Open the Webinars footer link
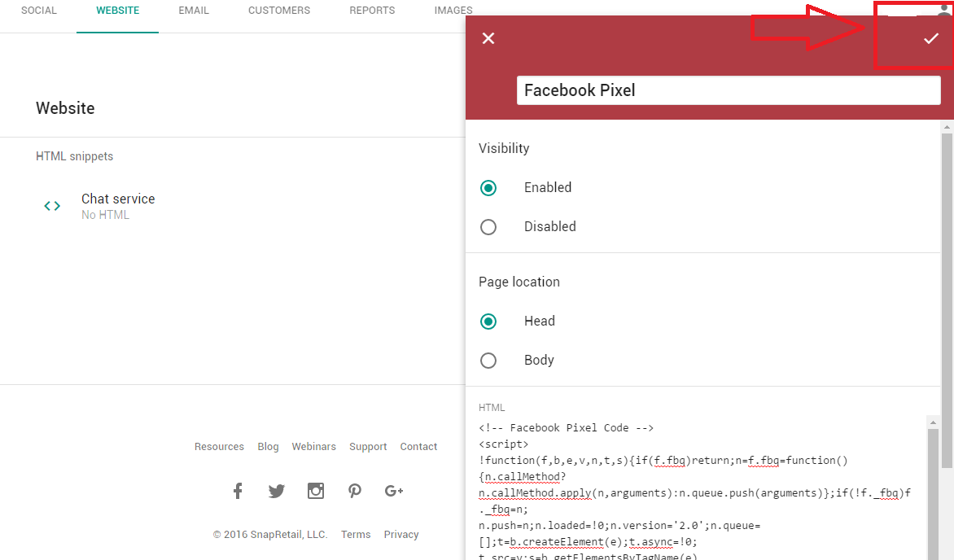The image size is (954, 560). point(313,447)
